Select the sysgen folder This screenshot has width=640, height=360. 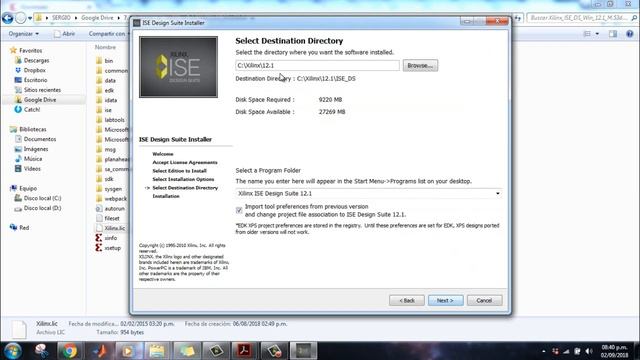113,189
